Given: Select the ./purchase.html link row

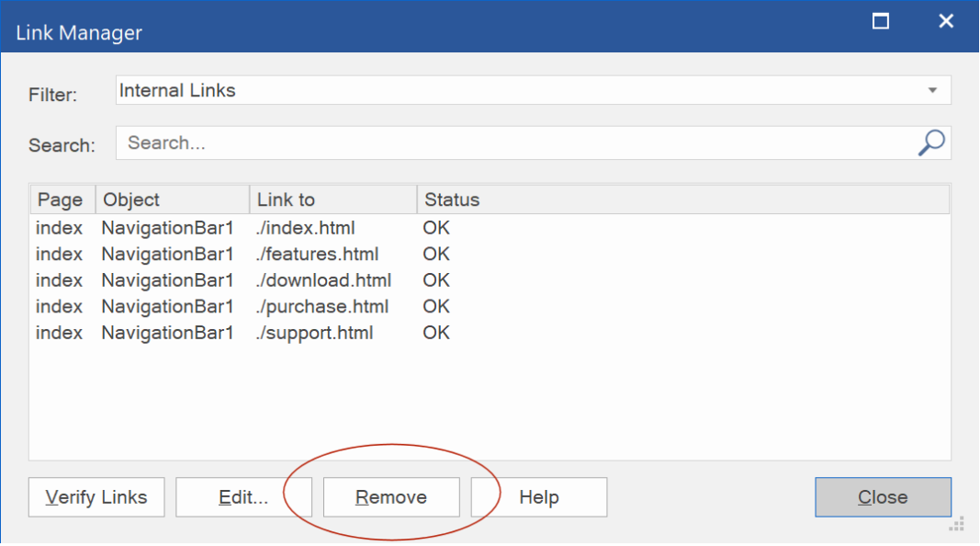Looking at the screenshot, I should 490,306.
